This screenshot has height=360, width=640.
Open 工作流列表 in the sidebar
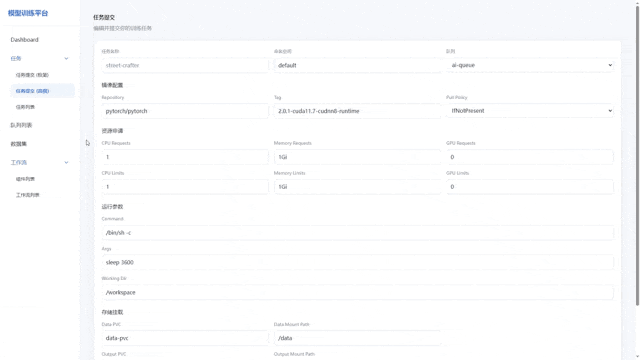point(28,195)
